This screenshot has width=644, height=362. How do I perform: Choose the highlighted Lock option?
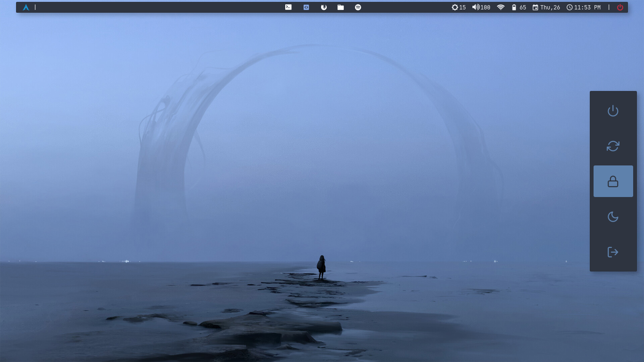(613, 181)
